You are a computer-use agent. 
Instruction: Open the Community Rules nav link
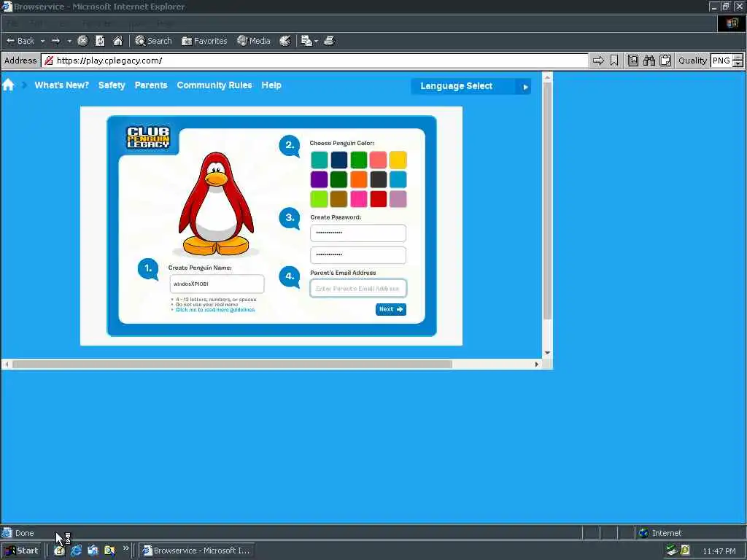pyautogui.click(x=214, y=85)
